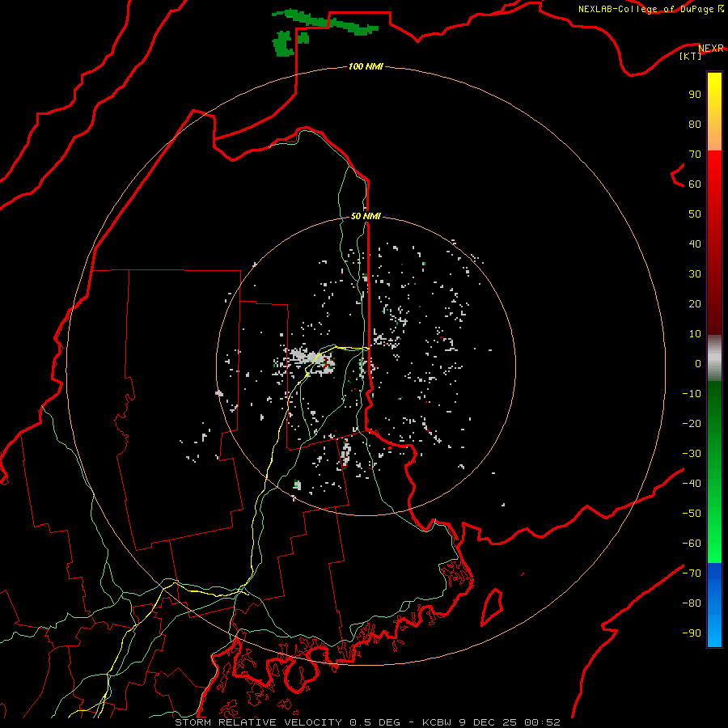Select the 0 value on velocity scale

[x=698, y=364]
